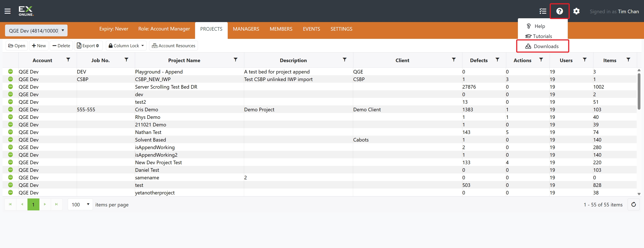Switch to the Managers tab

246,29
